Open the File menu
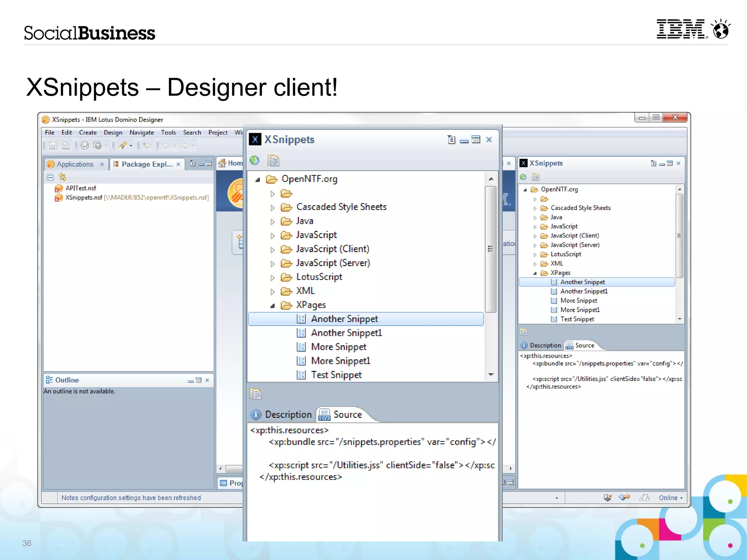The image size is (747, 560). [50, 132]
